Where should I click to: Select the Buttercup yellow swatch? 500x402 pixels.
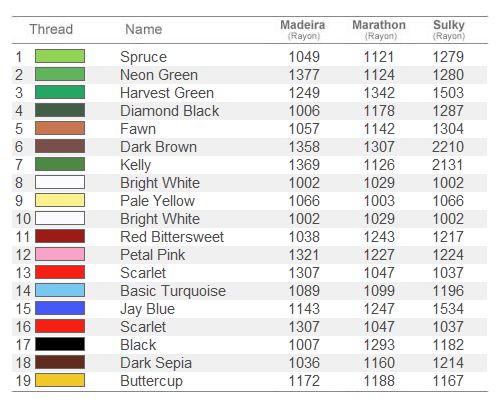(60, 380)
